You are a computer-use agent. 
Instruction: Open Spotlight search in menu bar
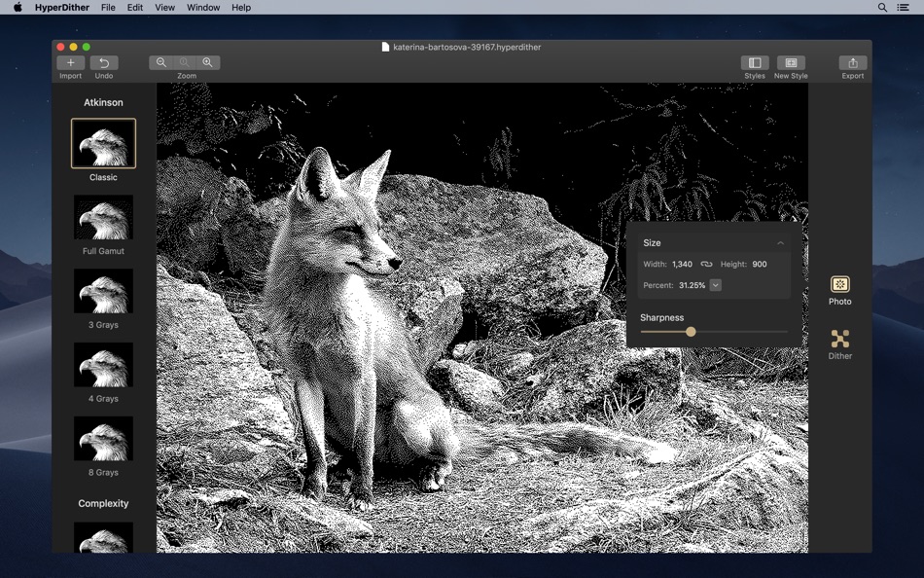click(x=882, y=7)
